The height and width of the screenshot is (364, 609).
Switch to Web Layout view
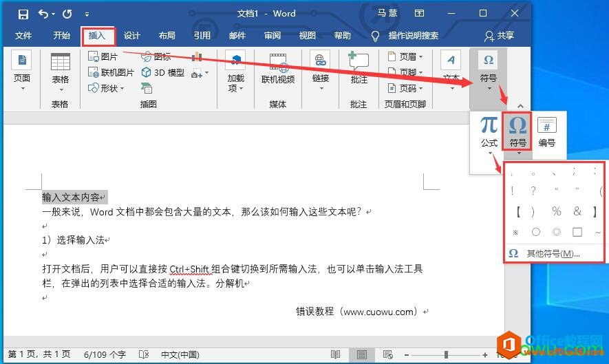[x=387, y=354]
